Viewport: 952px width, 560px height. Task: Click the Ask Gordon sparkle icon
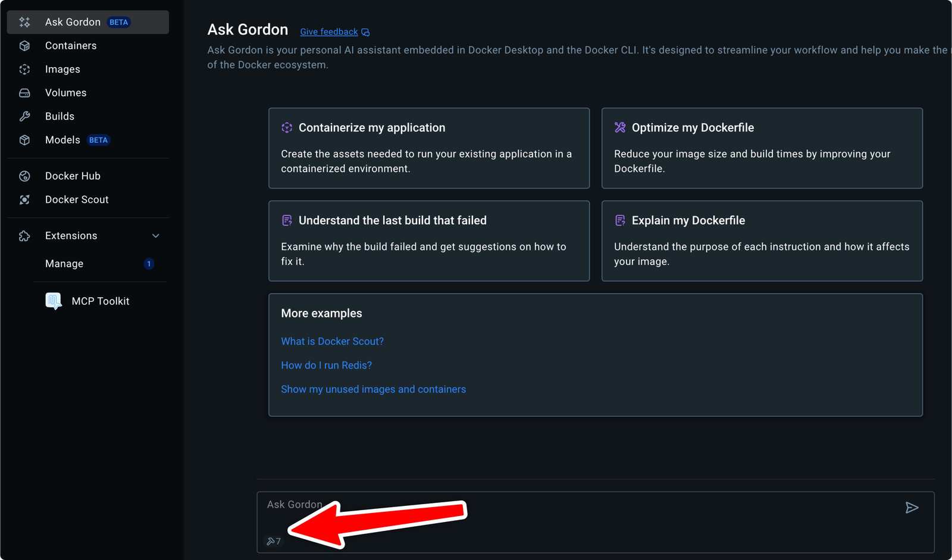coord(24,22)
